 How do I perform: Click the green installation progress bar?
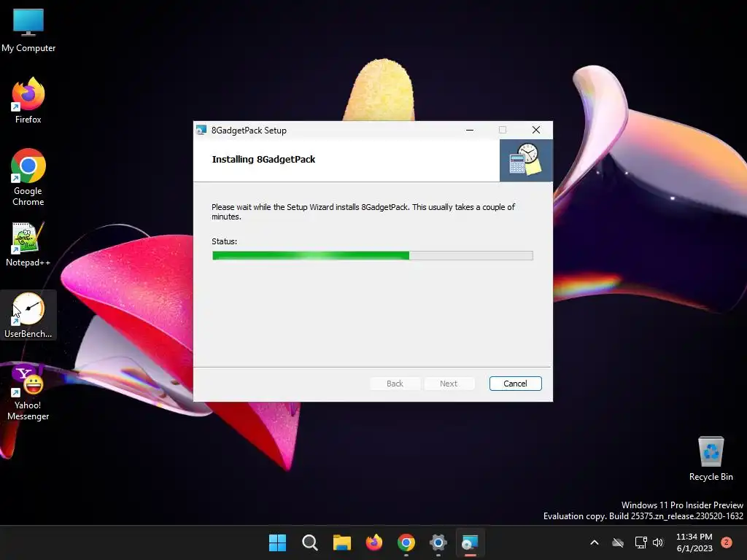coord(373,256)
